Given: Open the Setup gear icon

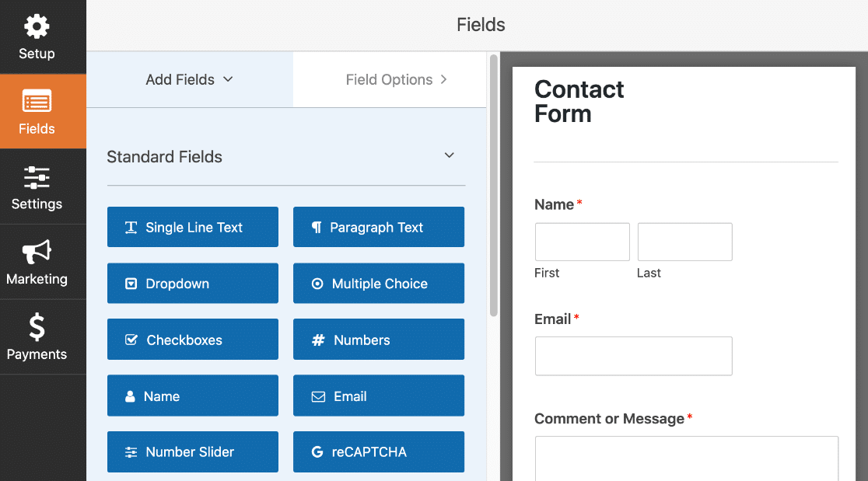Looking at the screenshot, I should (x=37, y=26).
